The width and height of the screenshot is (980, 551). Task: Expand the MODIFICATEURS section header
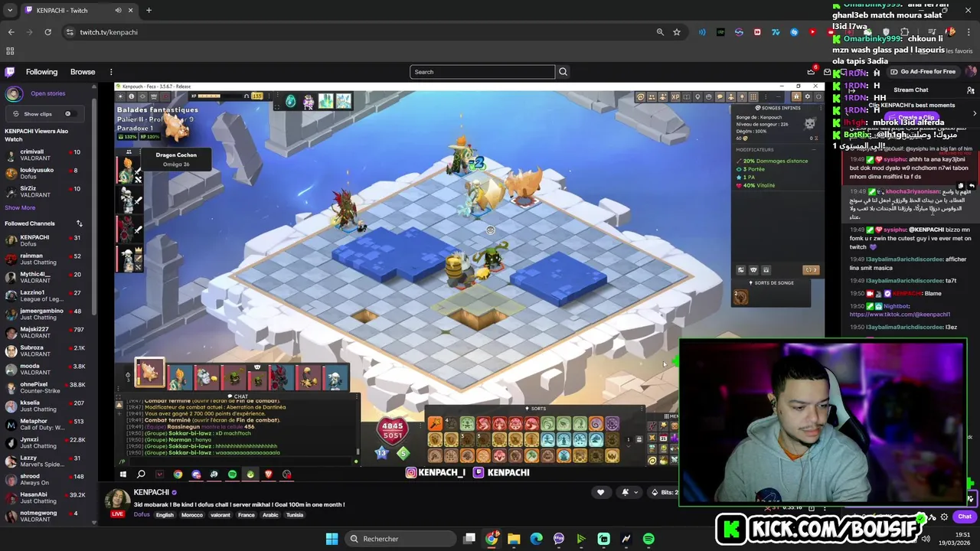coord(755,149)
